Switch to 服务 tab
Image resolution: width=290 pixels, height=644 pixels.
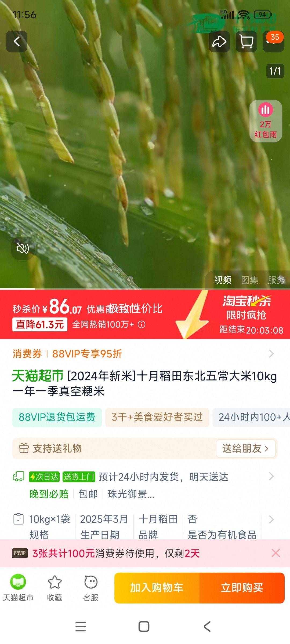pos(277,280)
